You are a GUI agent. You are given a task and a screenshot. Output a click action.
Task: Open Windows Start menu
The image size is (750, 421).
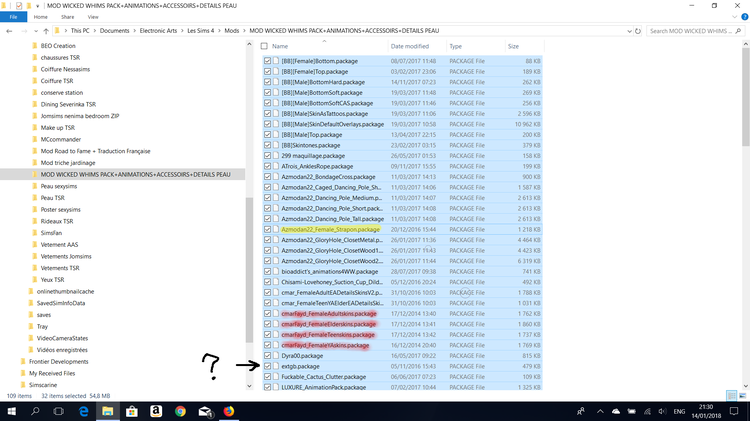pos(11,411)
